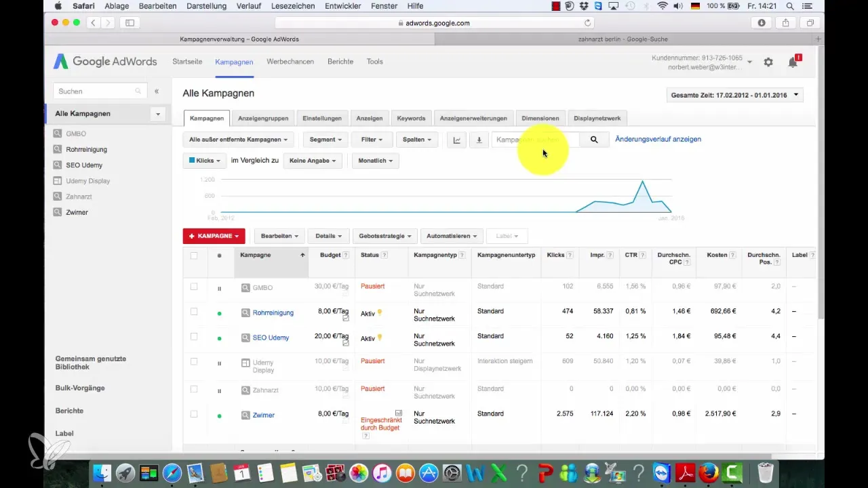868x488 pixels.
Task: Open the Werbechancen top navigation item
Action: click(x=290, y=62)
